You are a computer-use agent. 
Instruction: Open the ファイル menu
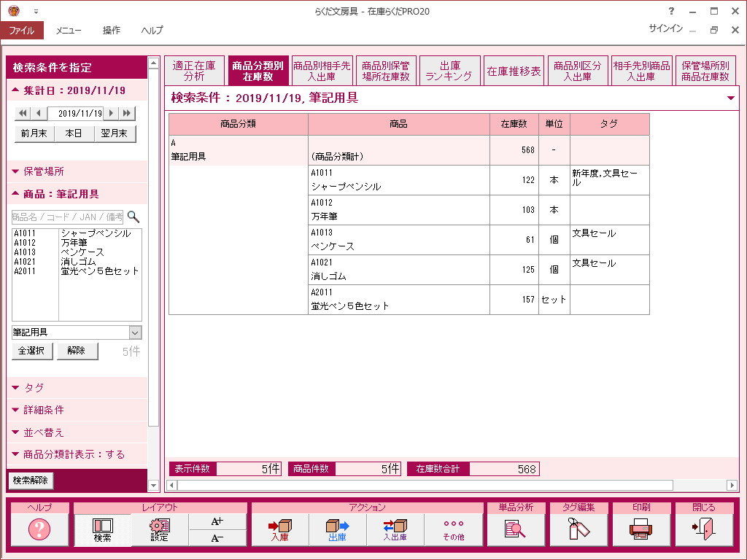point(22,30)
